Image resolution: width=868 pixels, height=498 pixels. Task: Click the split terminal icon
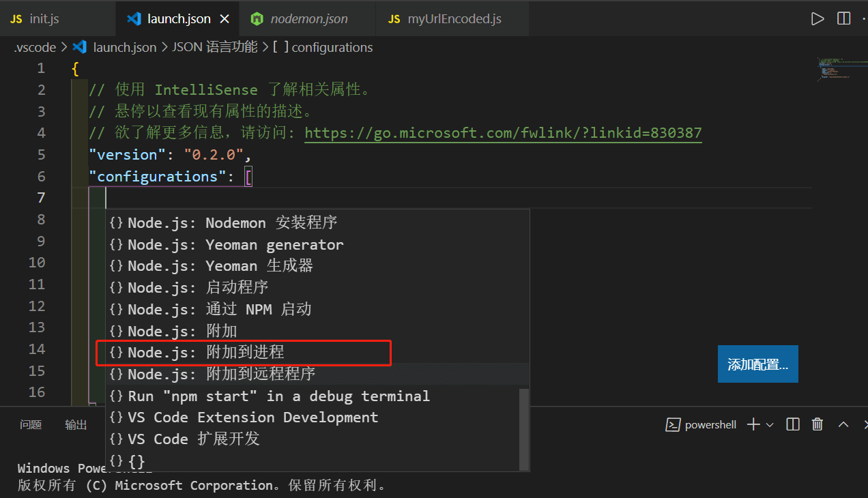[x=793, y=425]
